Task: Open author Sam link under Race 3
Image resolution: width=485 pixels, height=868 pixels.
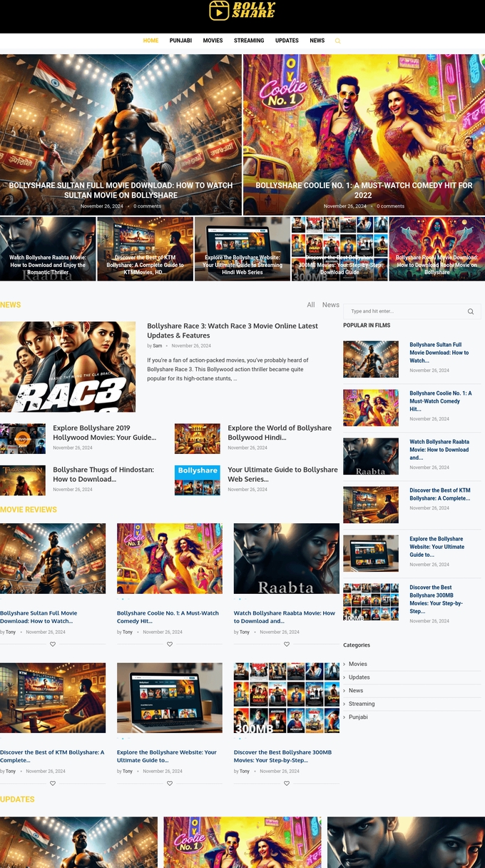Action: (x=158, y=345)
